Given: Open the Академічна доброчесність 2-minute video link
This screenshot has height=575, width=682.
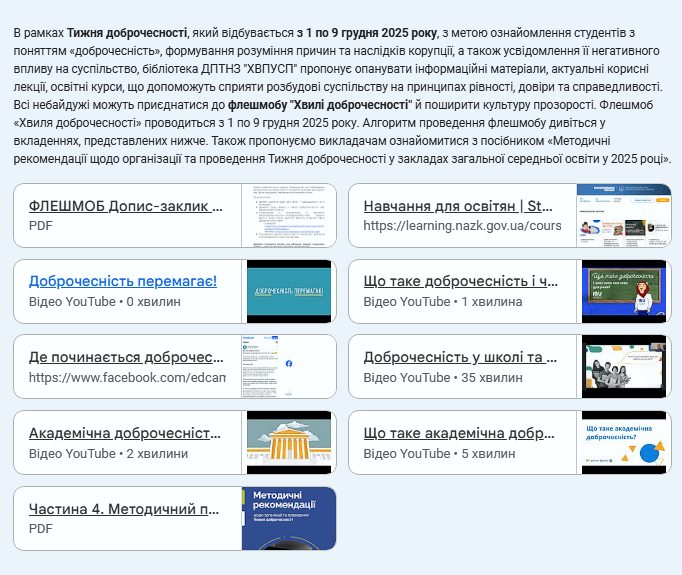Looking at the screenshot, I should click(x=125, y=433).
